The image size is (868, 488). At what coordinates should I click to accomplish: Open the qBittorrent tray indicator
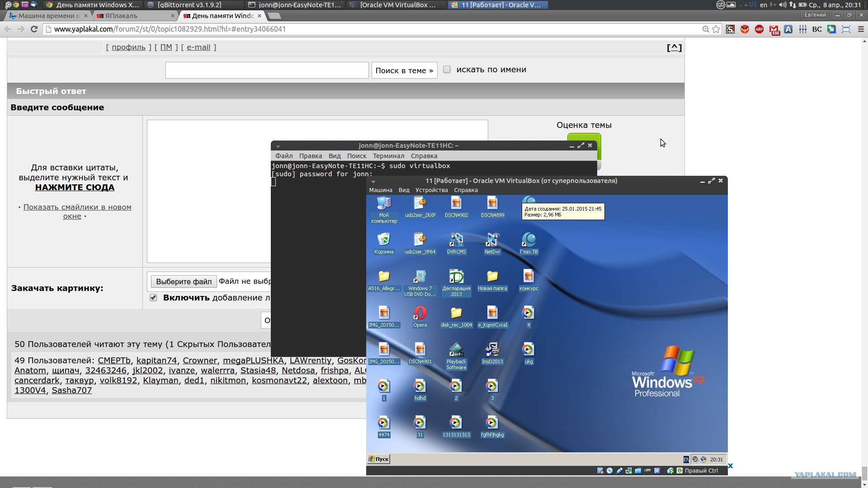pos(721,5)
